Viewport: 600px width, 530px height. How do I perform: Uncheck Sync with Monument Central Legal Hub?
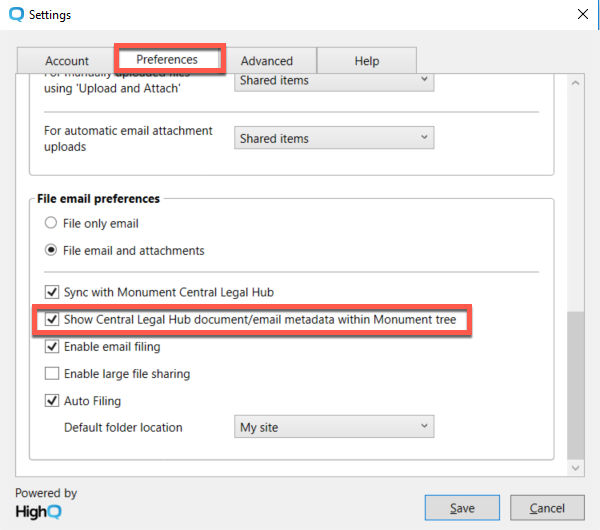(x=52, y=292)
